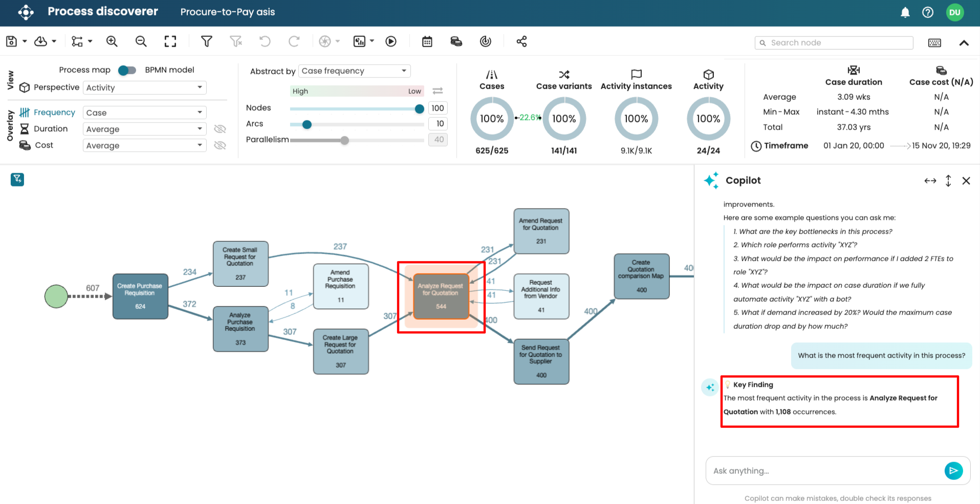Toggle Duration overlay visibility eye
This screenshot has height=504, width=980.
[220, 129]
